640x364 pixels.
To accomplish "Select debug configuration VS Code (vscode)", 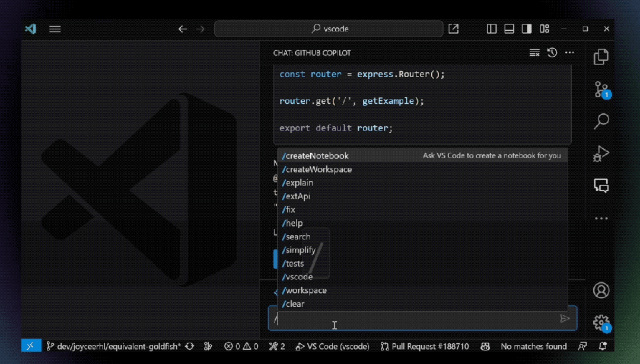I will (332, 346).
